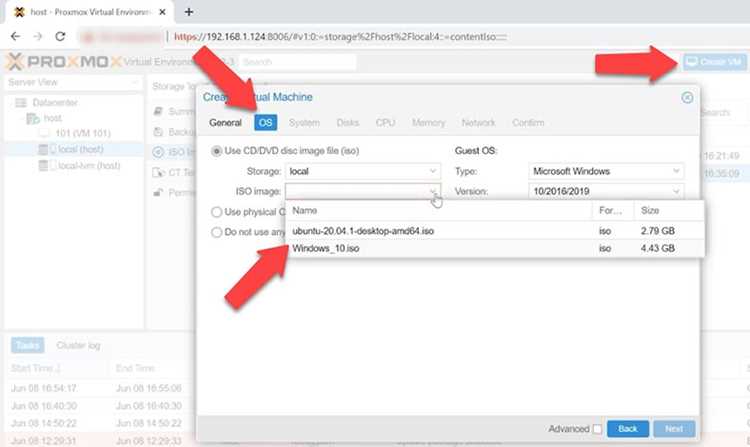The height and width of the screenshot is (447, 750).
Task: Click the browser address bar URL
Action: 341,37
